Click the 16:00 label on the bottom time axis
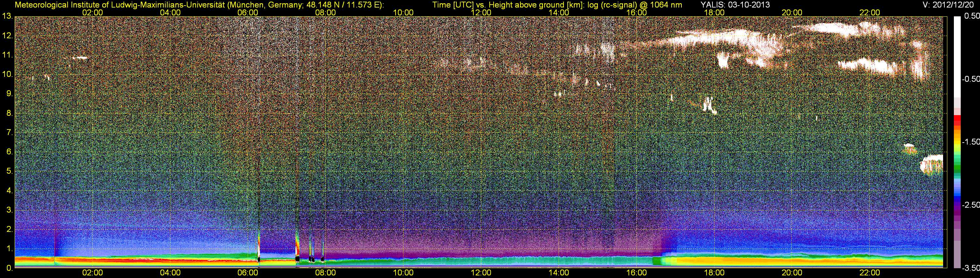 [x=636, y=273]
